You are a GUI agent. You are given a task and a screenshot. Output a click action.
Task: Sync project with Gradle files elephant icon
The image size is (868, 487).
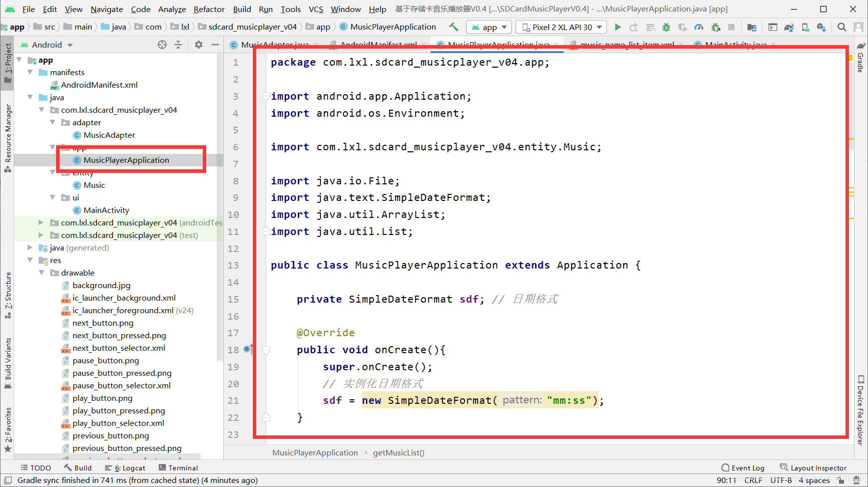[x=789, y=27]
